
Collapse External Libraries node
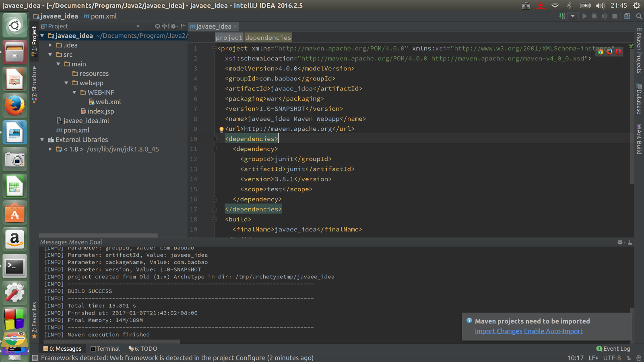42,140
